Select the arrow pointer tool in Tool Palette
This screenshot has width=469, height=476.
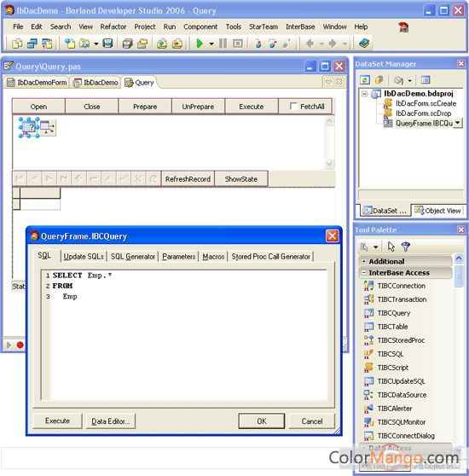coord(391,247)
